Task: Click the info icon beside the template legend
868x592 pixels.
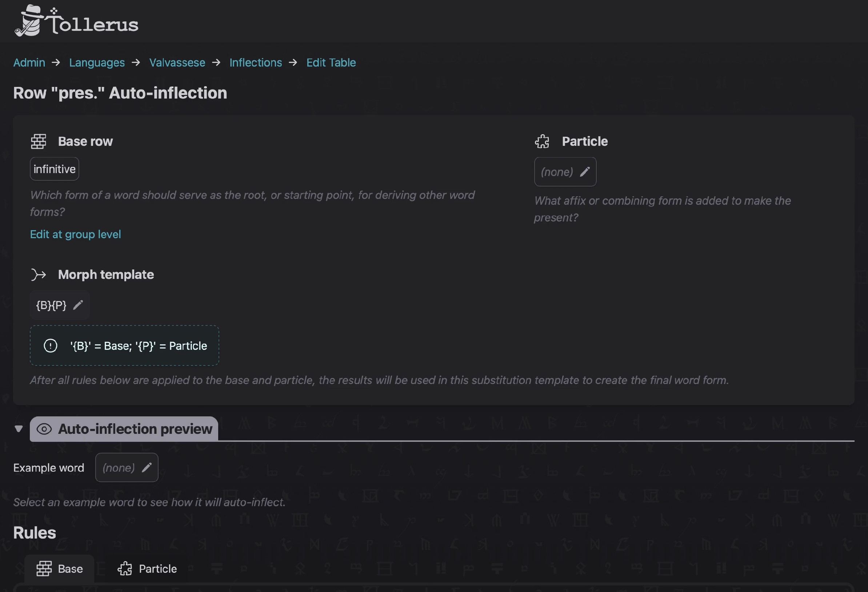Action: 51,345
